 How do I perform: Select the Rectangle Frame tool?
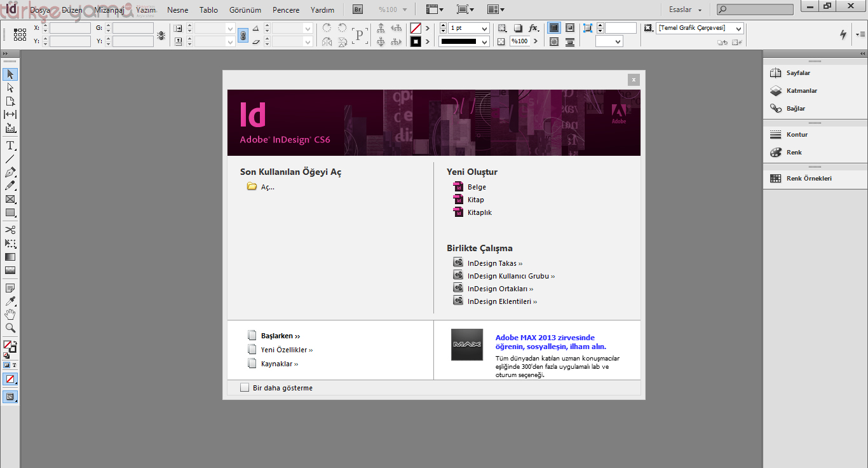(10, 199)
